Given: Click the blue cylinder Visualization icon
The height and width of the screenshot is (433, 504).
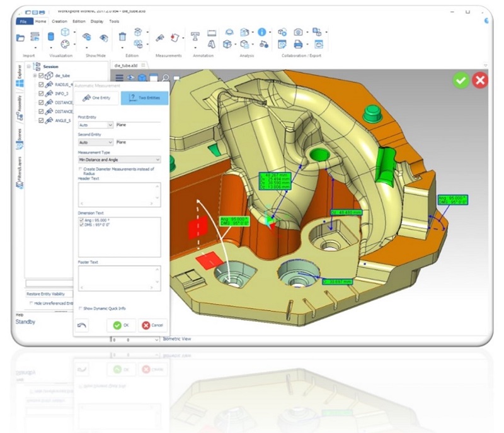Looking at the screenshot, I should pyautogui.click(x=50, y=37).
